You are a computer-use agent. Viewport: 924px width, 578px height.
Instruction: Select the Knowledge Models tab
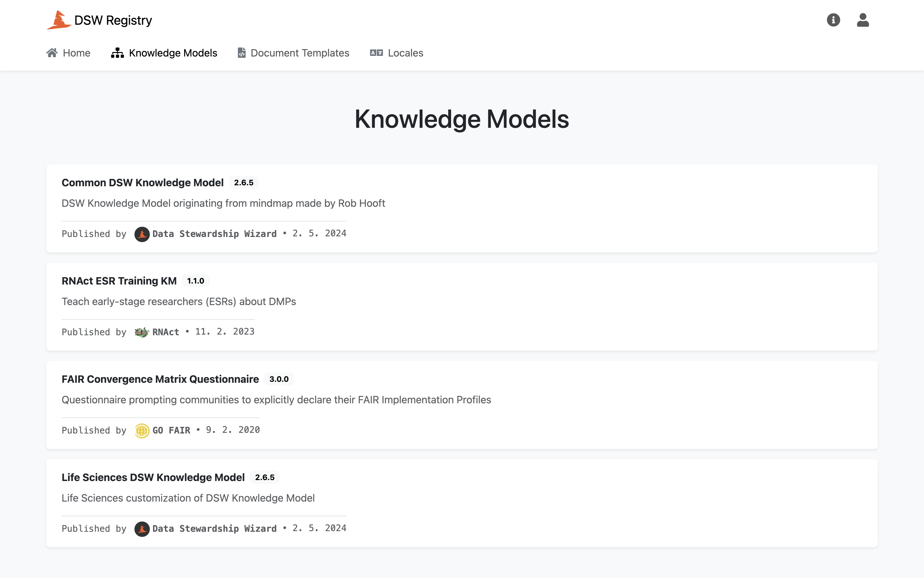click(x=164, y=53)
